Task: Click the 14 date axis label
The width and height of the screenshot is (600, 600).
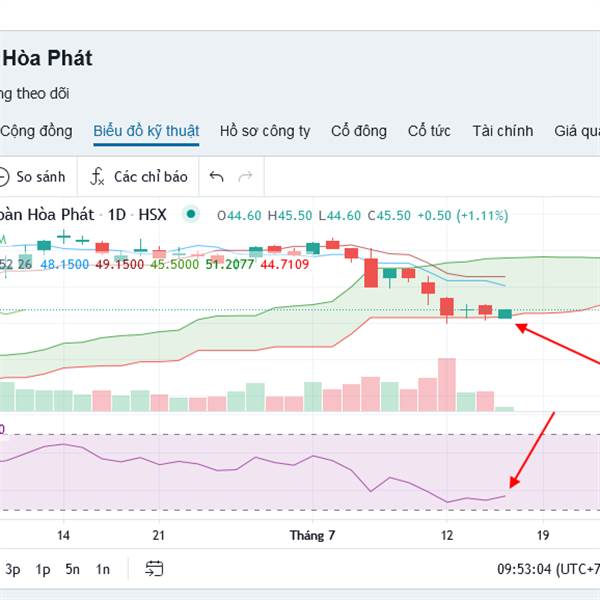Action: (63, 535)
